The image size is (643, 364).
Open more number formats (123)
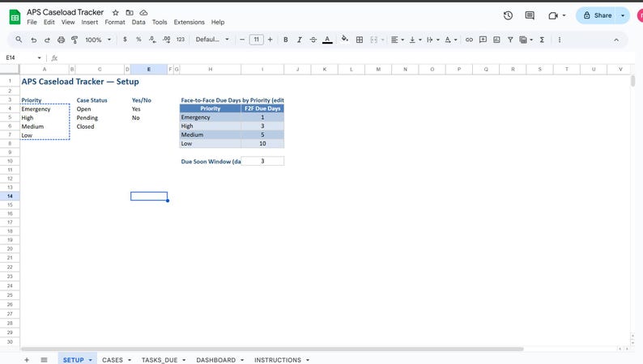(181, 40)
